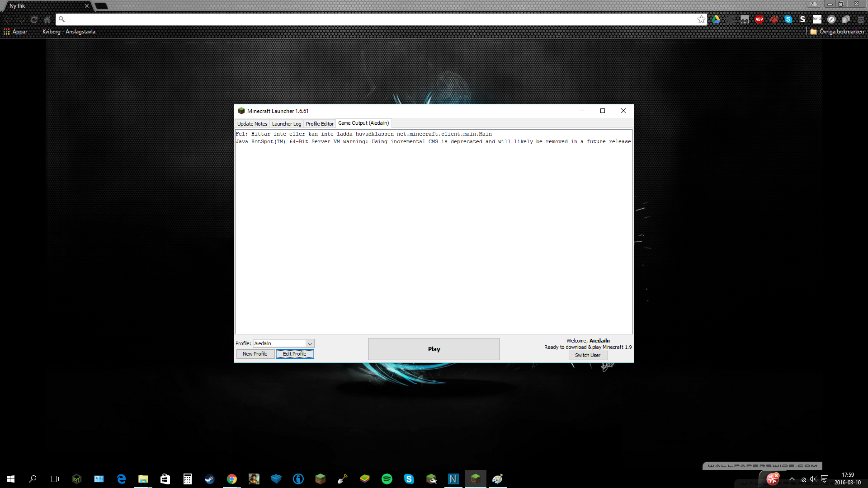This screenshot has width=868, height=488.
Task: Open the Chrome hamburger menu
Action: click(x=861, y=19)
